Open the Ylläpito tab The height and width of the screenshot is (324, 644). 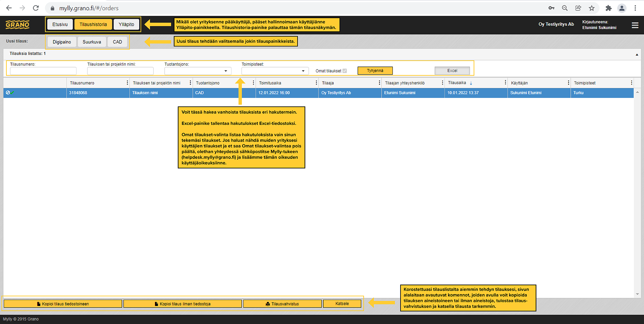click(126, 25)
